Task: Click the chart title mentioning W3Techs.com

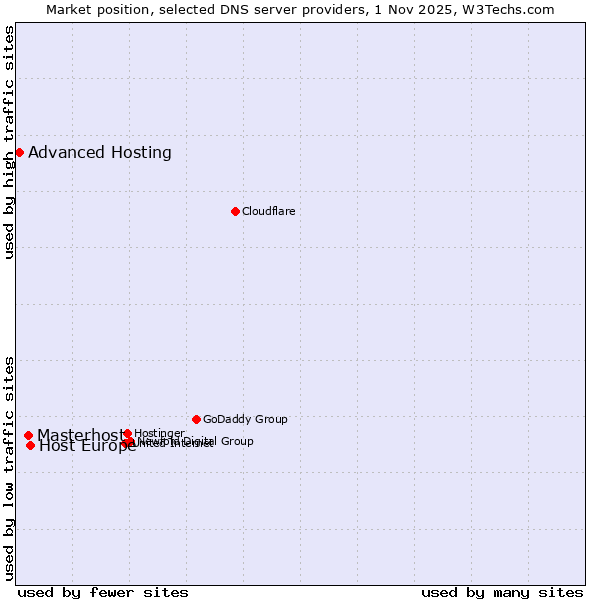Action: [x=300, y=9]
